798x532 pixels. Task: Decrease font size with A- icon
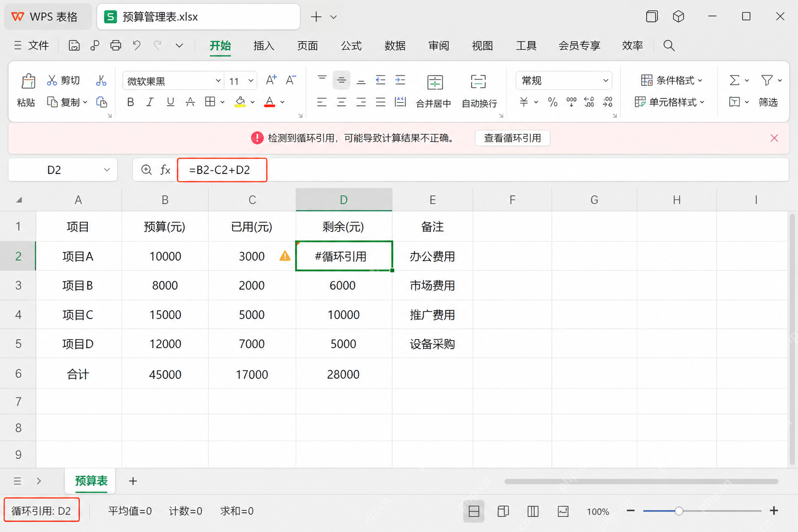coord(291,80)
